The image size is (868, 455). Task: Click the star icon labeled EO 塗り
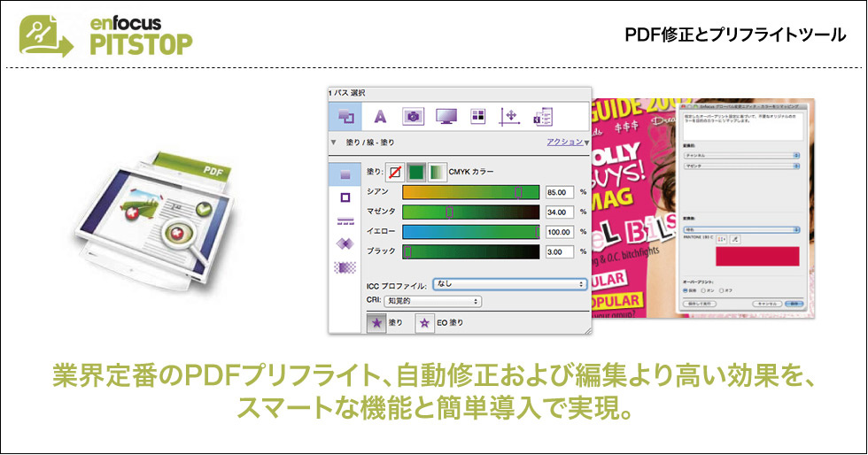coord(424,323)
